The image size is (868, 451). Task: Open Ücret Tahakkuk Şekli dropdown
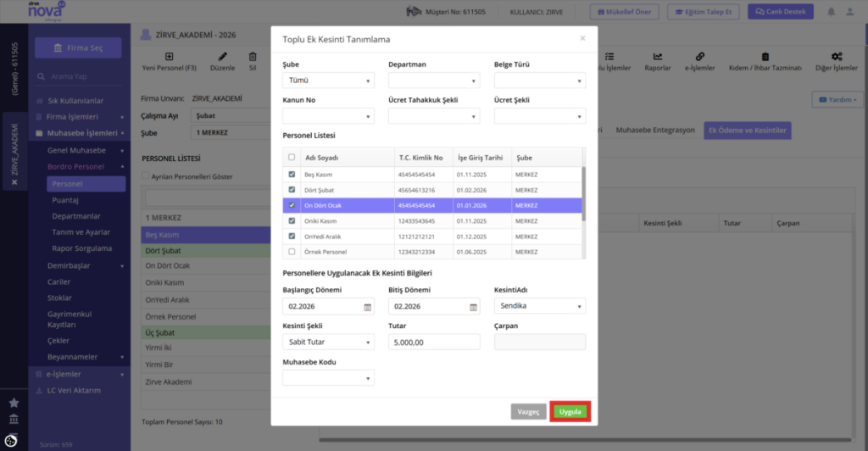[x=434, y=116]
